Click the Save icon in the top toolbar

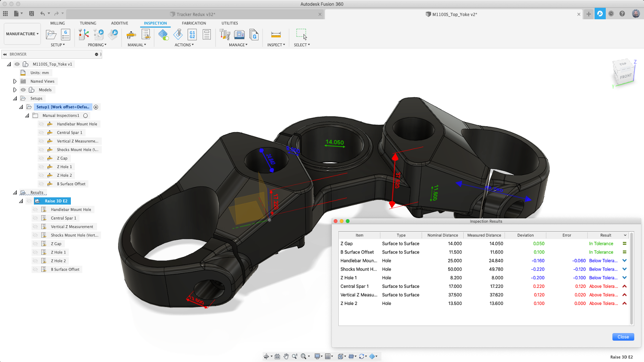click(x=31, y=14)
